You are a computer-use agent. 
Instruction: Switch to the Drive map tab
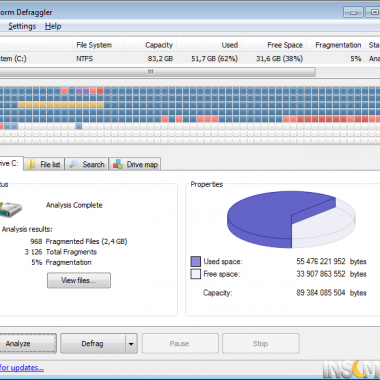(135, 164)
